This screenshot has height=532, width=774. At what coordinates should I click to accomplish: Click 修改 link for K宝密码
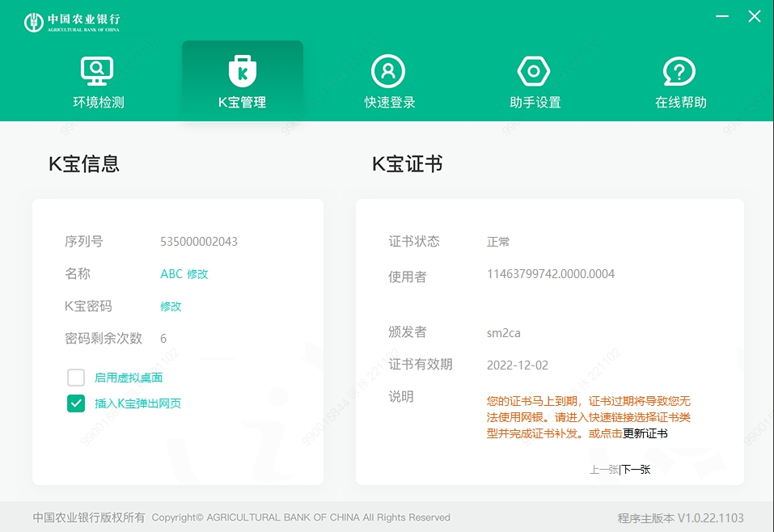pyautogui.click(x=171, y=306)
